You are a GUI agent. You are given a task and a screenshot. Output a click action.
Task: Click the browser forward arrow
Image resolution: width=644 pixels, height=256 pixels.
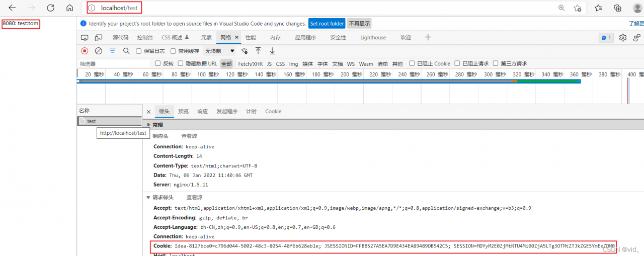[31, 8]
